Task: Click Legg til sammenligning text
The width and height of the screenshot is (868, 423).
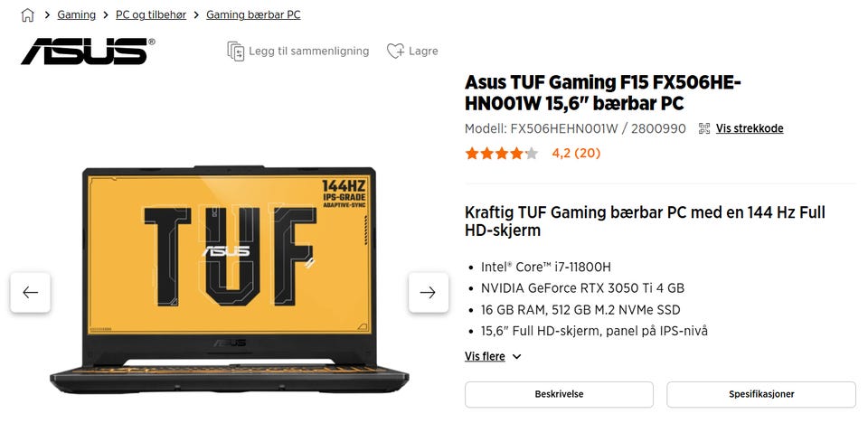Action: [x=309, y=51]
